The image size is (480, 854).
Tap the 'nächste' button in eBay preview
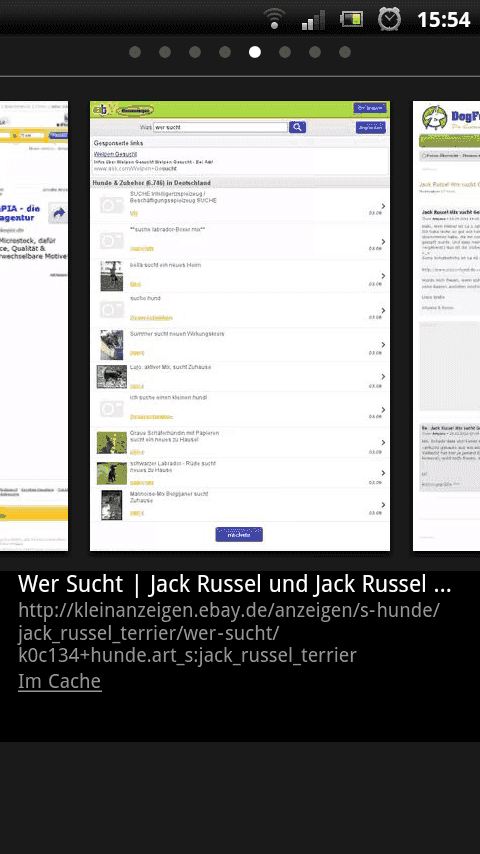pos(239,535)
